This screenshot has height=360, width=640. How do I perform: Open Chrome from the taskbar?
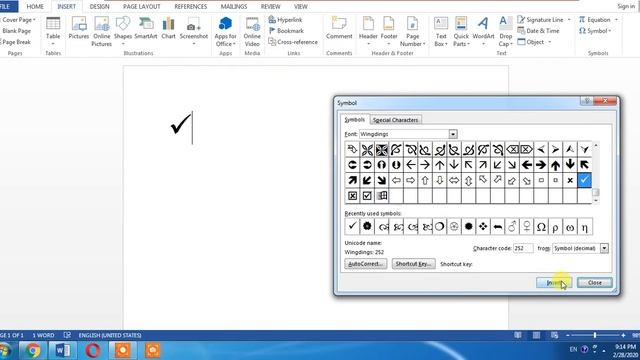(33, 350)
